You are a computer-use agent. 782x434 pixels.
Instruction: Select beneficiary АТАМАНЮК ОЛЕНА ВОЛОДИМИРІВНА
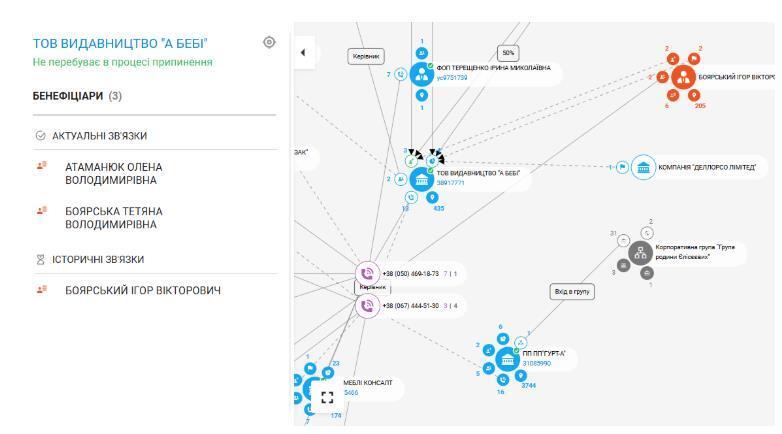[114, 174]
